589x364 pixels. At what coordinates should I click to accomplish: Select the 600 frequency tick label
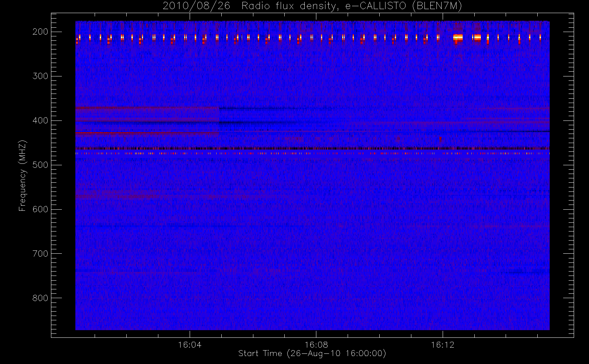click(40, 209)
